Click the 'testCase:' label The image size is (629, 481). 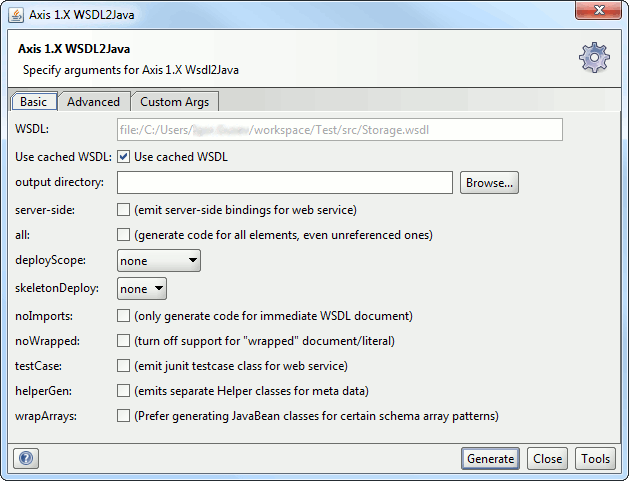point(39,366)
